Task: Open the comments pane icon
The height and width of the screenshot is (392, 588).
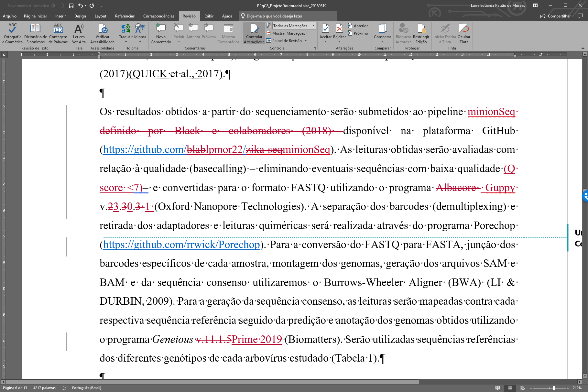Action: click(x=580, y=16)
